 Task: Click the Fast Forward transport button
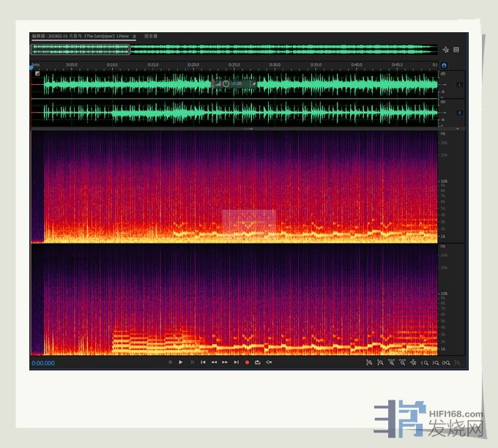(x=225, y=362)
